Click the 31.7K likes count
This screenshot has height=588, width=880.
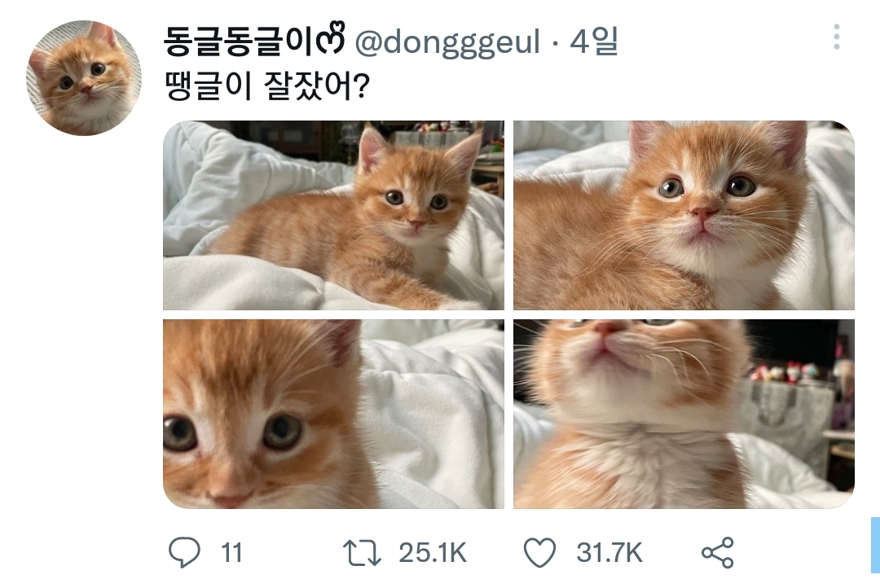pyautogui.click(x=609, y=554)
